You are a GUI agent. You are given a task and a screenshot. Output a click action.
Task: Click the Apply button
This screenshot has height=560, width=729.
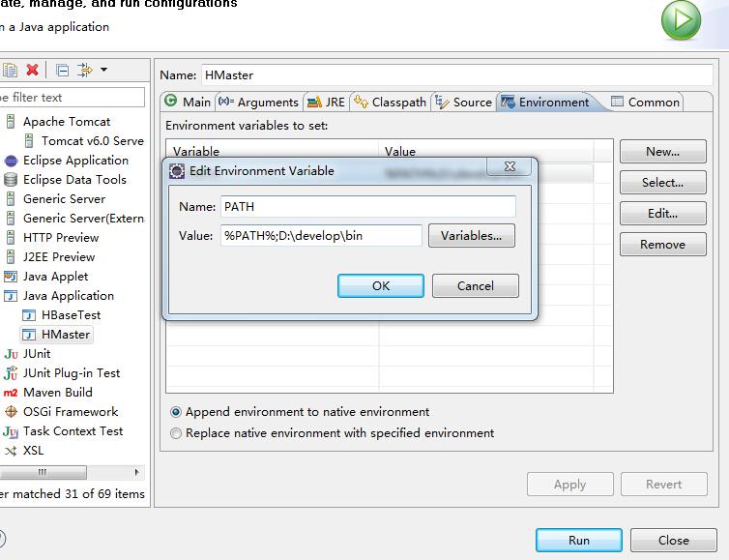[x=570, y=485]
